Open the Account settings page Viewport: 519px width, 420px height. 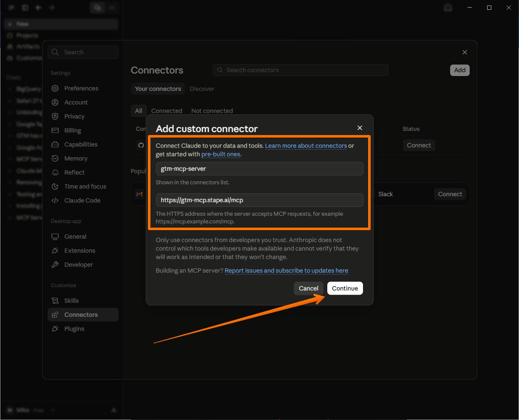click(83, 102)
